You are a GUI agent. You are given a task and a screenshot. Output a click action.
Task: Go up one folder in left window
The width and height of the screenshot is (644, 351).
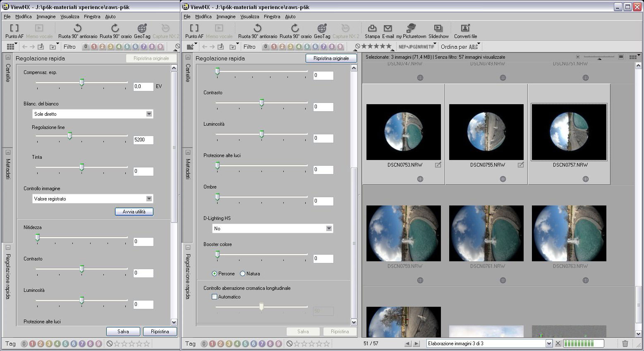(41, 47)
